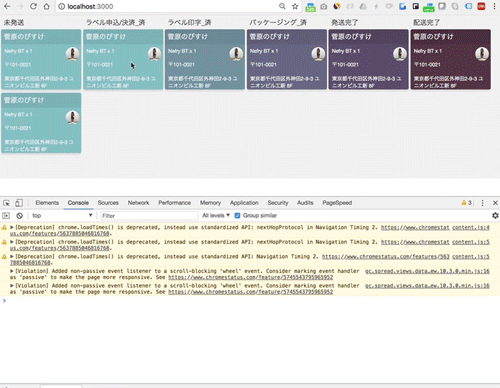This screenshot has height=388, width=500.
Task: View site information icon beside localhost:3000
Action: click(62, 6)
